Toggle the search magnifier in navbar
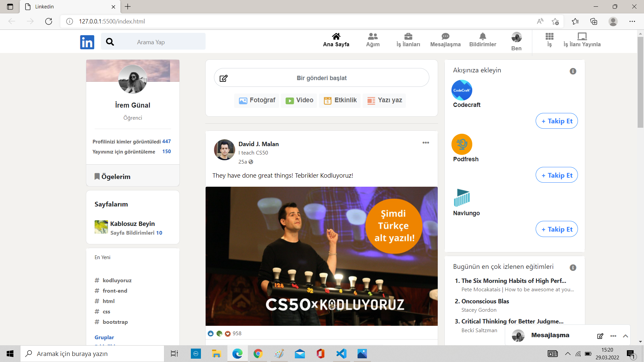Image resolution: width=644 pixels, height=362 pixels. [x=110, y=42]
